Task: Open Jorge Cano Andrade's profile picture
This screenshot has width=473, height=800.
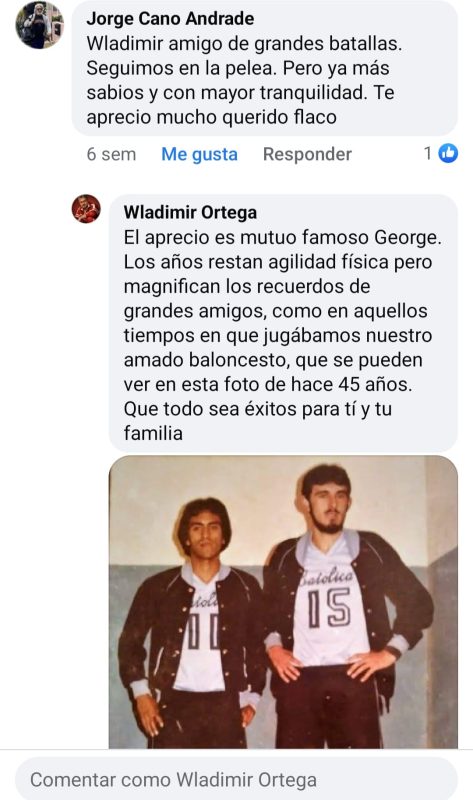Action: point(40,24)
